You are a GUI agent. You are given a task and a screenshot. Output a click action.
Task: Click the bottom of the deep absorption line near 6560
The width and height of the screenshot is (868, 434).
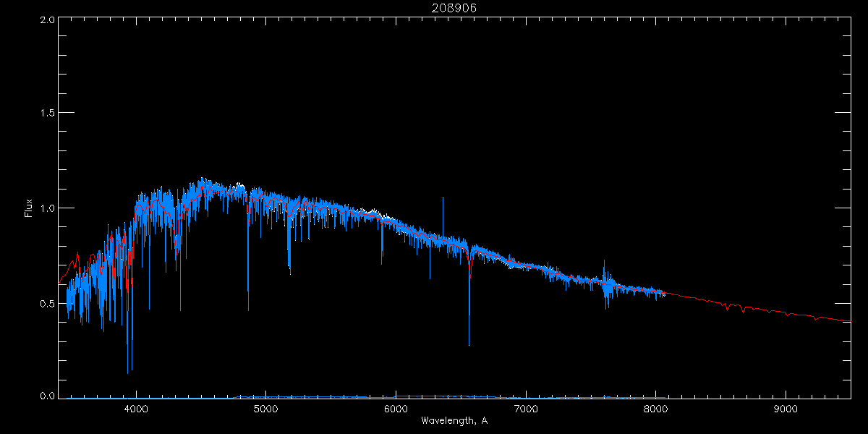tap(469, 344)
